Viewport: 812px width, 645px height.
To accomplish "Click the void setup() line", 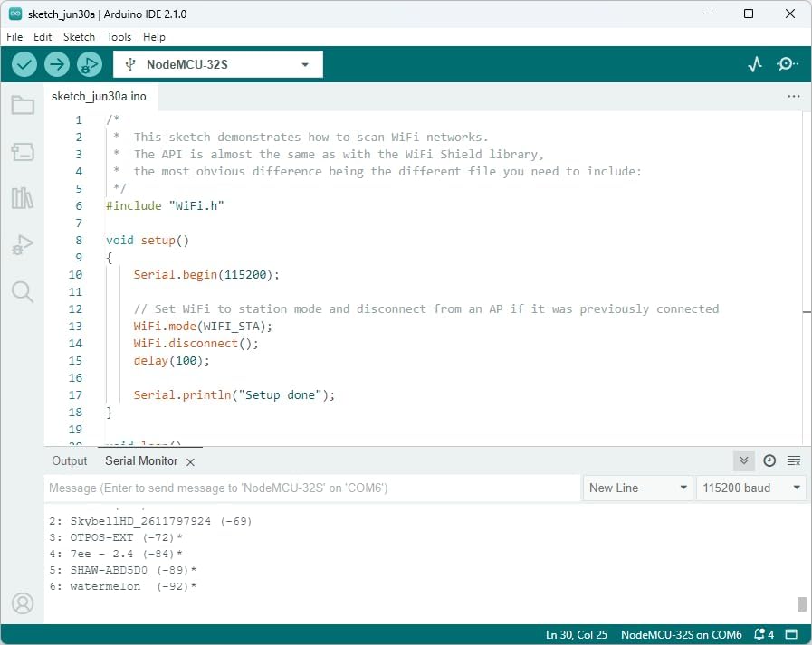I will 148,241.
